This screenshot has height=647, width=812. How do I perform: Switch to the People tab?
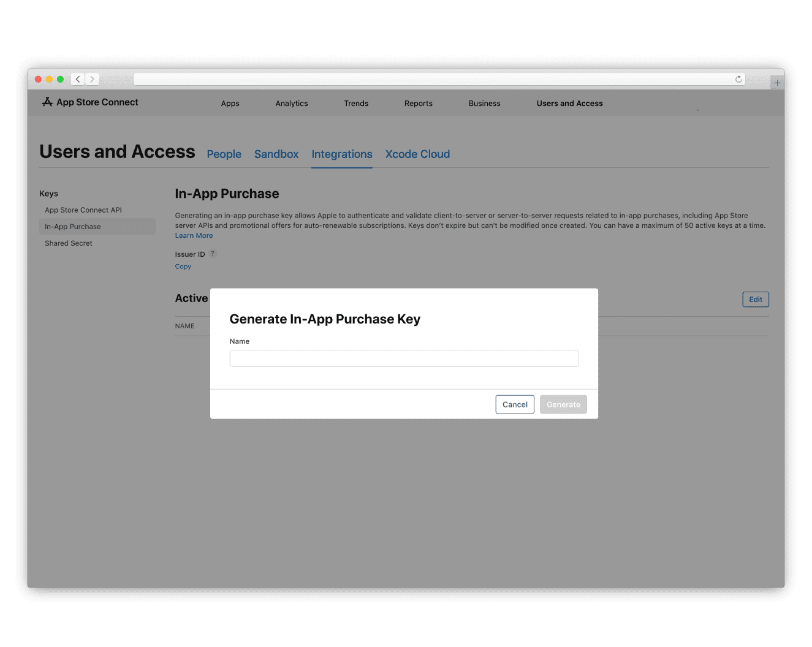224,154
